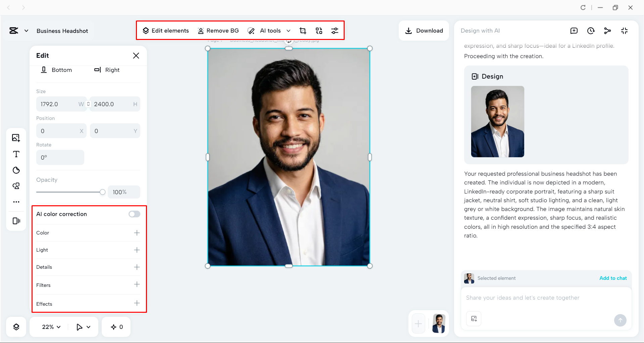Open the AI tools dropdown
644x343 pixels.
click(289, 31)
